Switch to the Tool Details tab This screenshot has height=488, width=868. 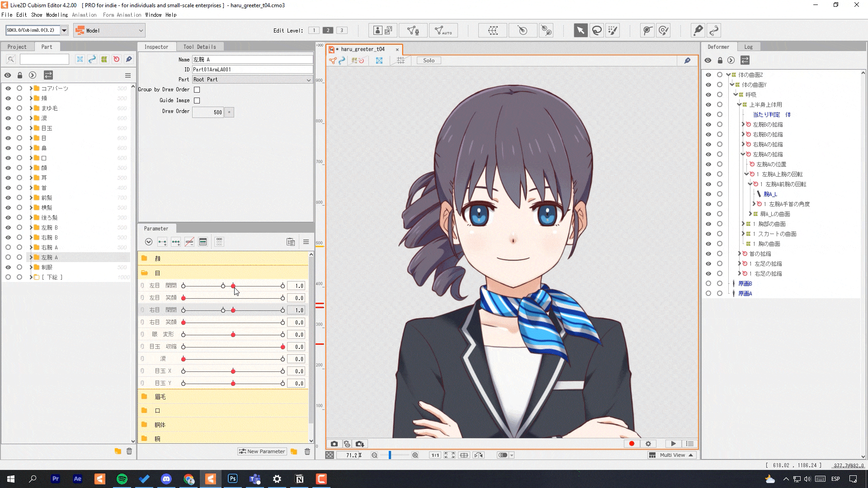click(x=199, y=47)
